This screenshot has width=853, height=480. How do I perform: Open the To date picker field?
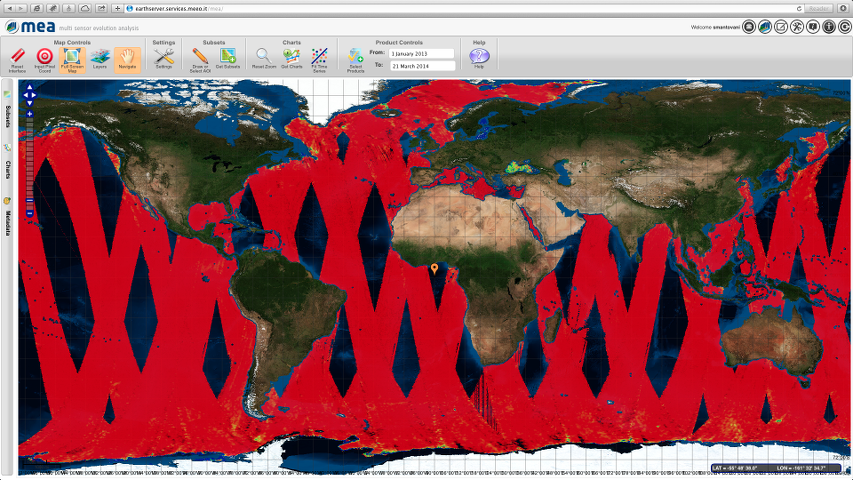pos(421,66)
